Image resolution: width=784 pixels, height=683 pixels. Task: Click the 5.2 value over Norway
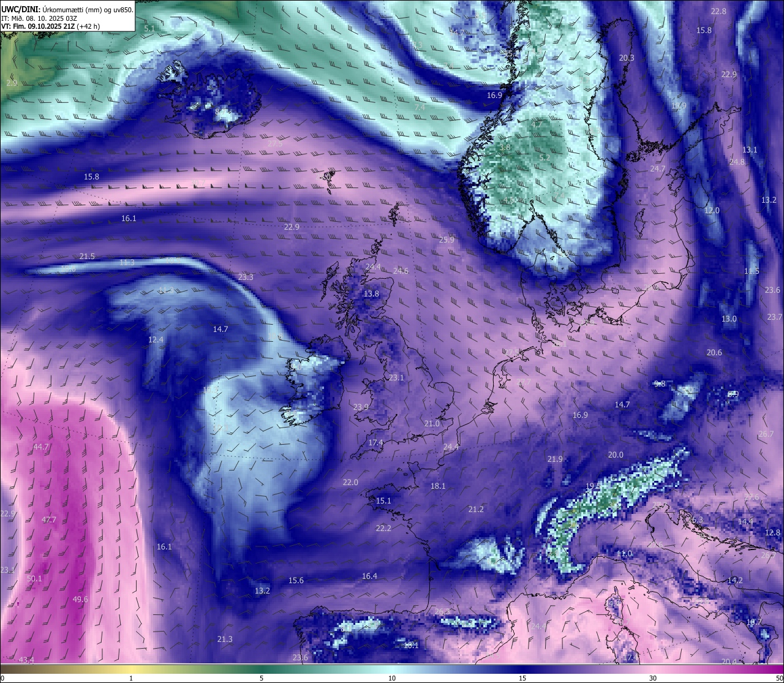pos(545,158)
